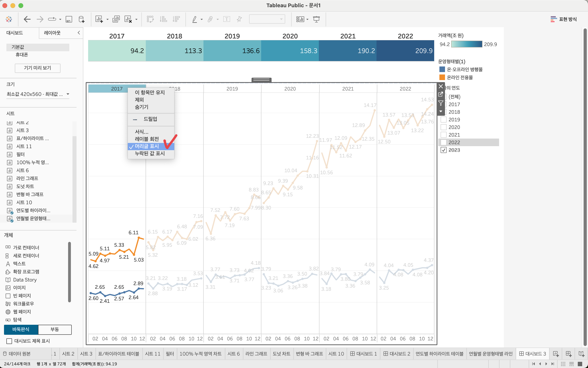The width and height of the screenshot is (588, 368).
Task: Click the add new data source icon
Action: 82,19
